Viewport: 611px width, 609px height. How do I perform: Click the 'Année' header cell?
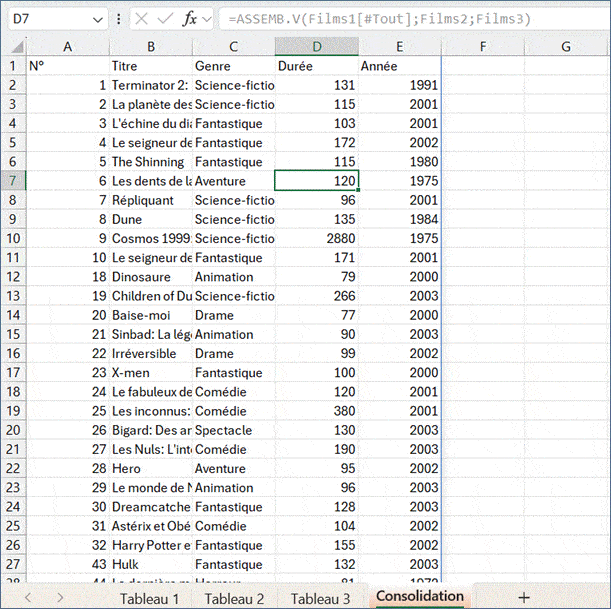click(400, 66)
